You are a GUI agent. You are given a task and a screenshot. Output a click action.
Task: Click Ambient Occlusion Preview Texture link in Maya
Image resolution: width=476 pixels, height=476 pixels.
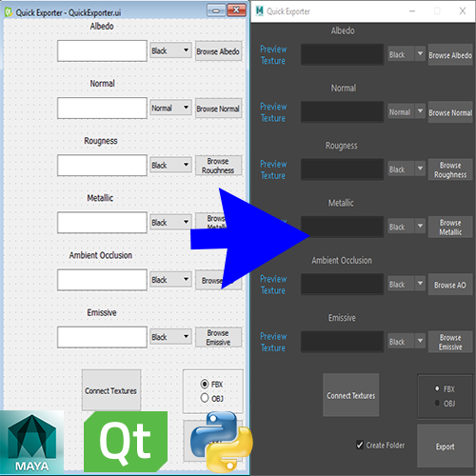[273, 285]
